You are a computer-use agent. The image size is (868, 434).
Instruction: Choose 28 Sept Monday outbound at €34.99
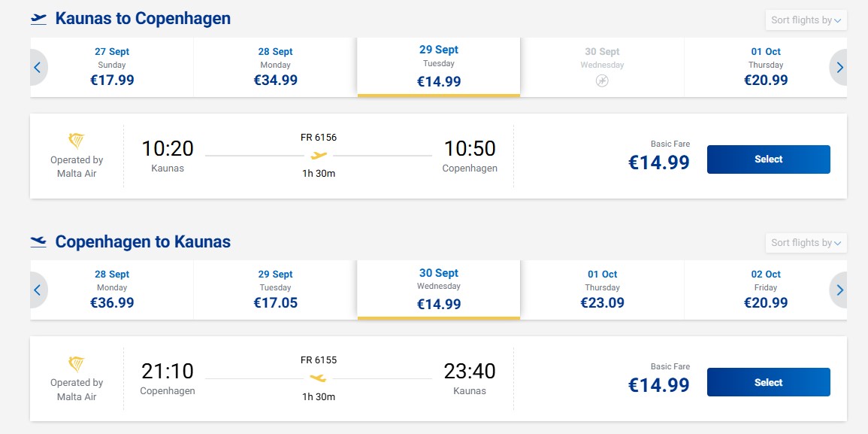tap(275, 68)
